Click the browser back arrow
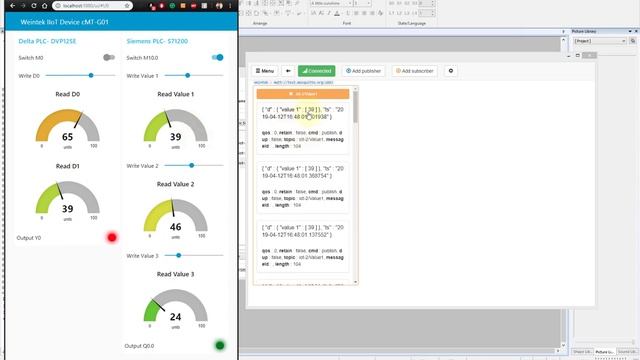The image size is (640, 360). click(13, 6)
